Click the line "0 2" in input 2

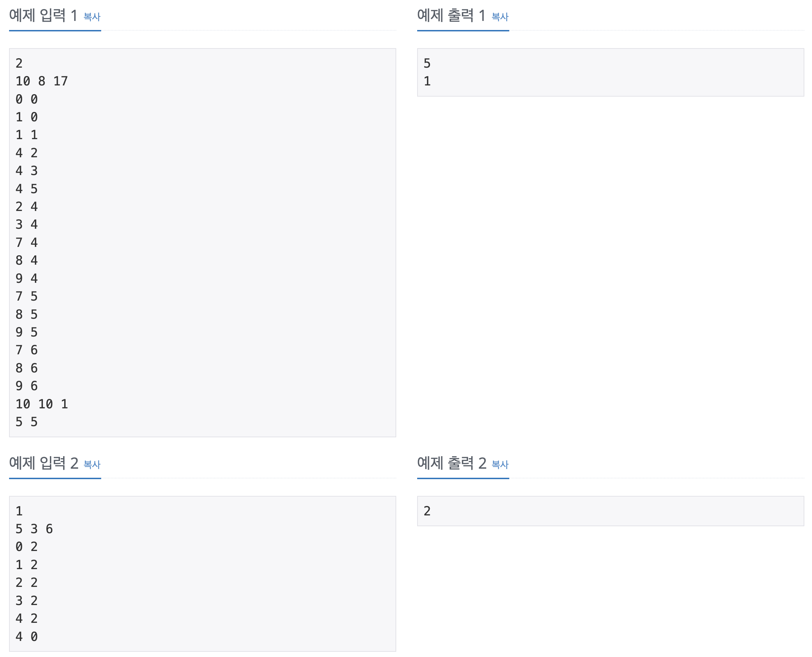point(27,546)
